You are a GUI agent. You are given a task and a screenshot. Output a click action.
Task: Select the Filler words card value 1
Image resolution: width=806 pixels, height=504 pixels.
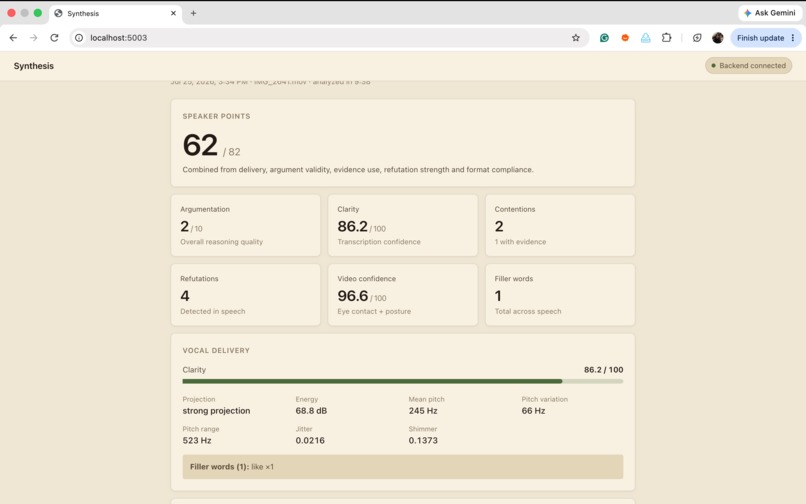498,296
